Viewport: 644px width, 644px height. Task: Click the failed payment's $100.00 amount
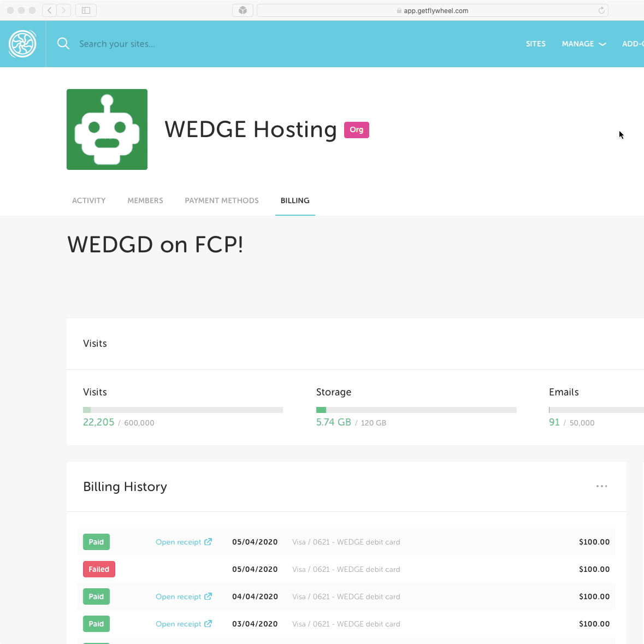click(594, 569)
